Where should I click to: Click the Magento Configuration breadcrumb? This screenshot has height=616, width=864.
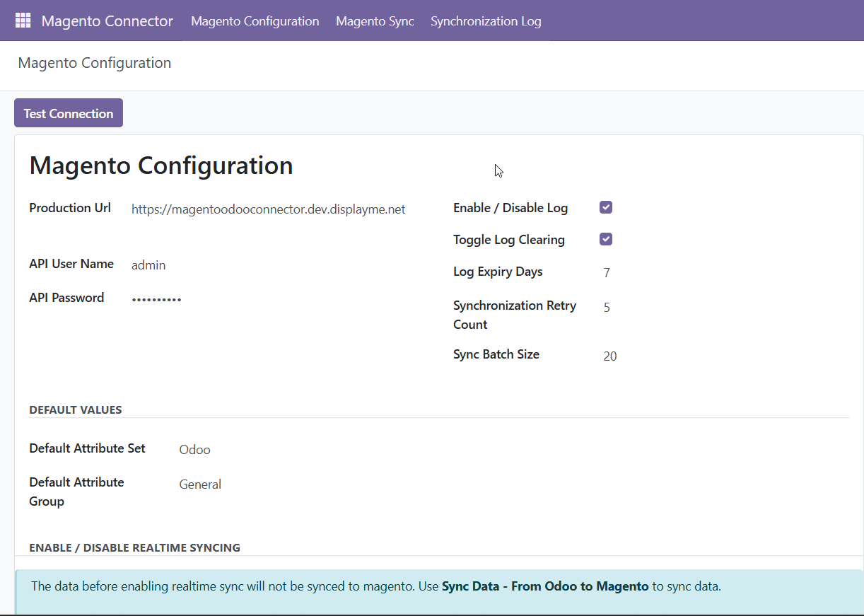tap(94, 63)
